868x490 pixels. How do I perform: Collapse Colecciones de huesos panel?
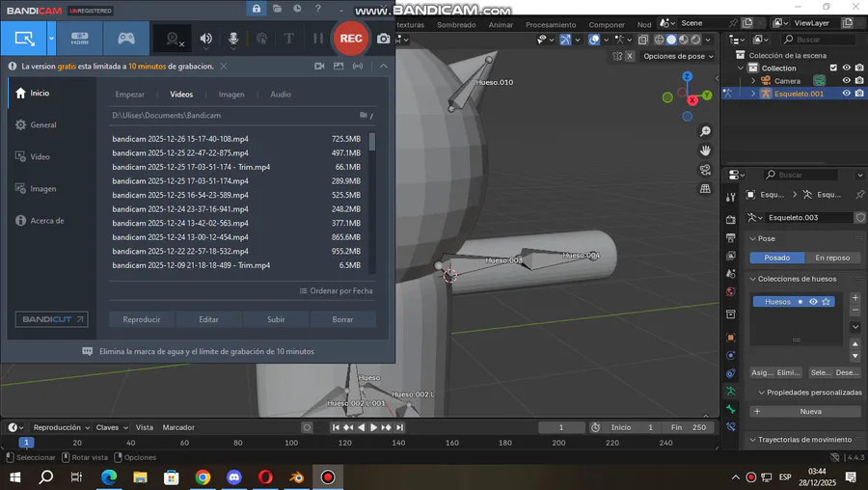coord(752,279)
